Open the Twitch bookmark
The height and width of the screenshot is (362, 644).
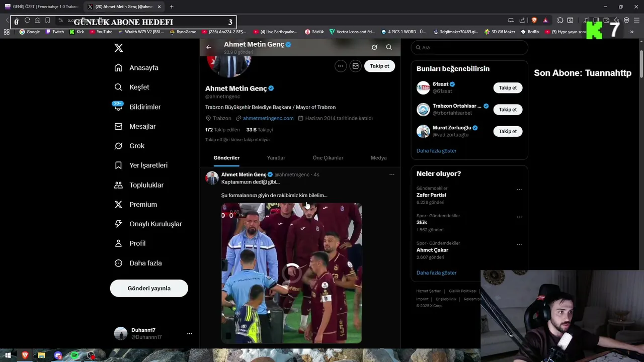click(x=55, y=32)
